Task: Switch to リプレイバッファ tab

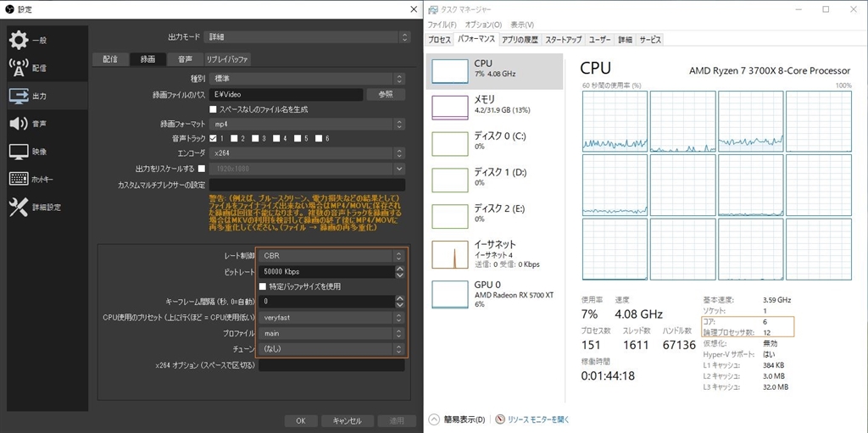Action: coord(227,59)
